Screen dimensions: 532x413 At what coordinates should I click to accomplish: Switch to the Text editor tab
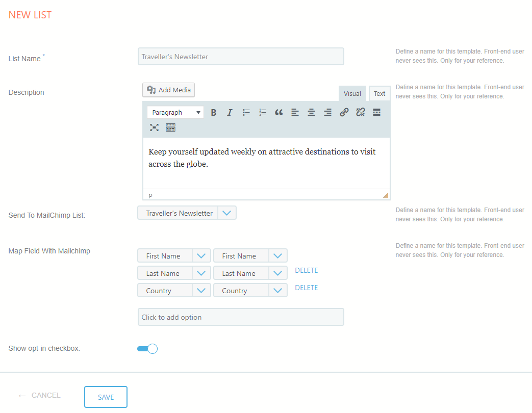[379, 94]
